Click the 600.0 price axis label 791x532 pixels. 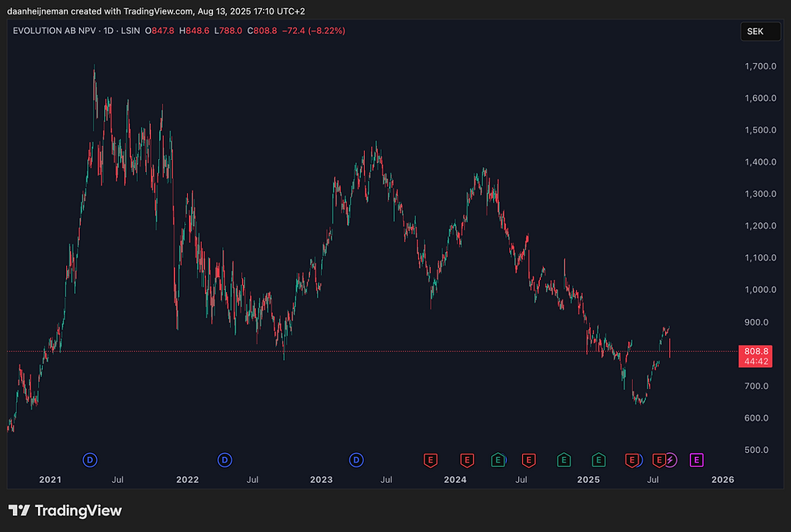[756, 418]
